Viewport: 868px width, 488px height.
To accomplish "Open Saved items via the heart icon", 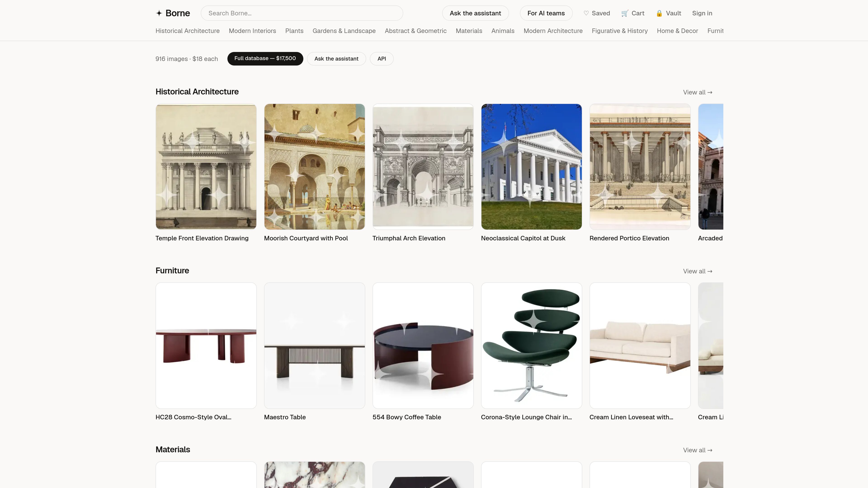I will [586, 13].
